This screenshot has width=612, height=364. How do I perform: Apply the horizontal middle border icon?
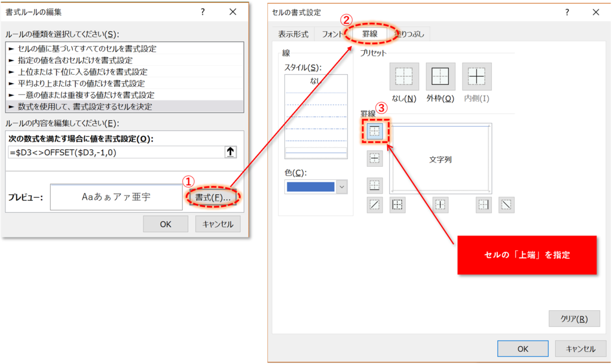pyautogui.click(x=374, y=158)
